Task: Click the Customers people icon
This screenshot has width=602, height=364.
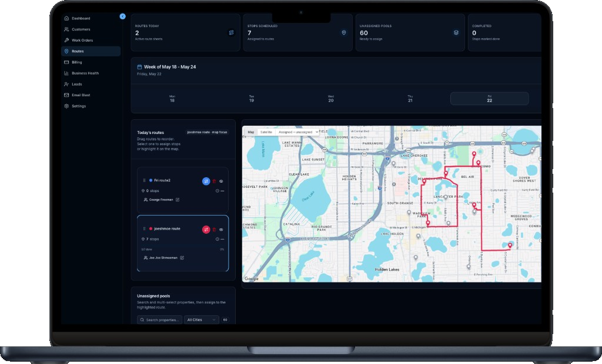Action: (x=66, y=29)
